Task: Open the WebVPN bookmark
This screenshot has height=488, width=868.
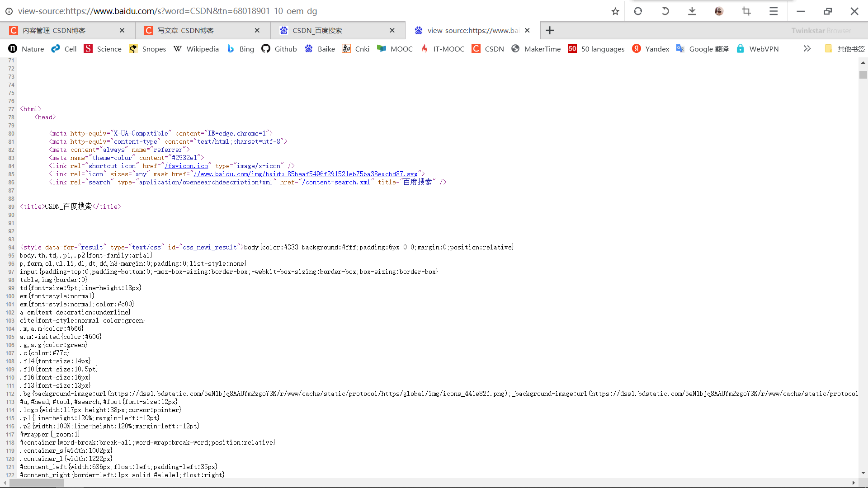Action: coord(757,49)
